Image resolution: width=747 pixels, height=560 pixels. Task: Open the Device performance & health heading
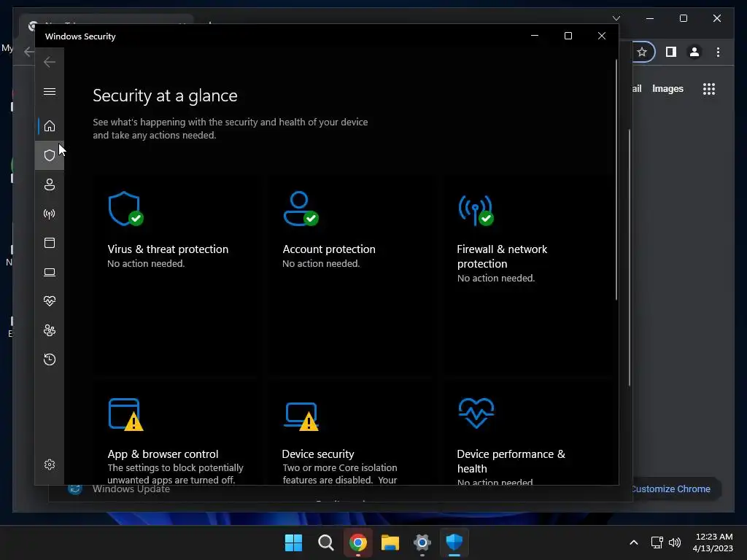point(511,461)
